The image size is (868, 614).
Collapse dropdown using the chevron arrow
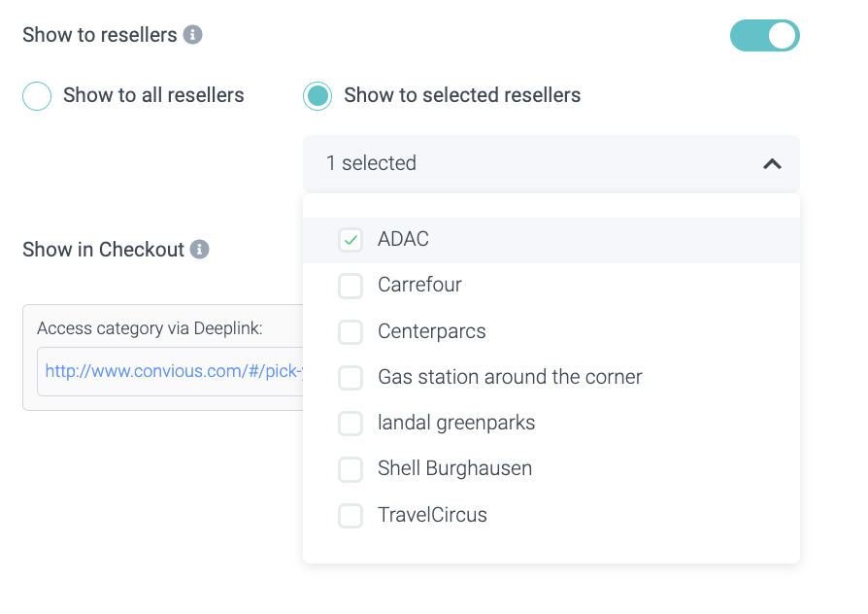tap(772, 164)
